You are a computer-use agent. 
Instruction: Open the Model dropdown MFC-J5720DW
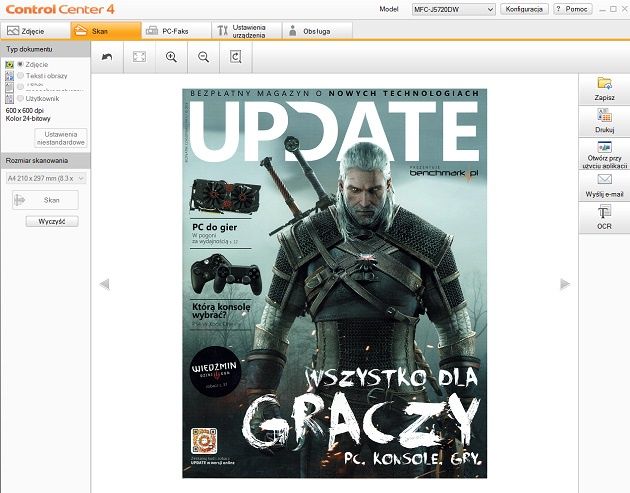[453, 9]
